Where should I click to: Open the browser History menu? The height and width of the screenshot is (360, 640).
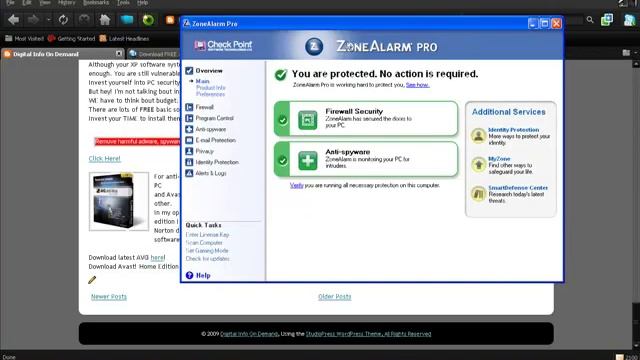[x=67, y=2]
